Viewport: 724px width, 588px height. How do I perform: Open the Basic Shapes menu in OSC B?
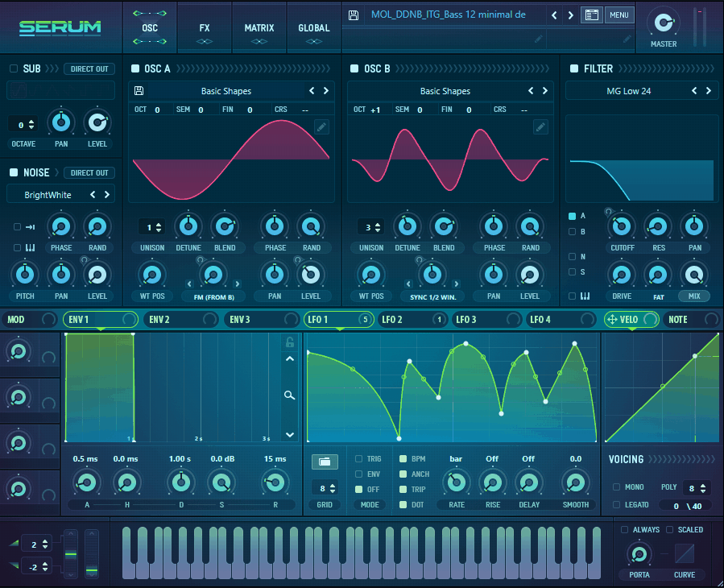(x=445, y=91)
